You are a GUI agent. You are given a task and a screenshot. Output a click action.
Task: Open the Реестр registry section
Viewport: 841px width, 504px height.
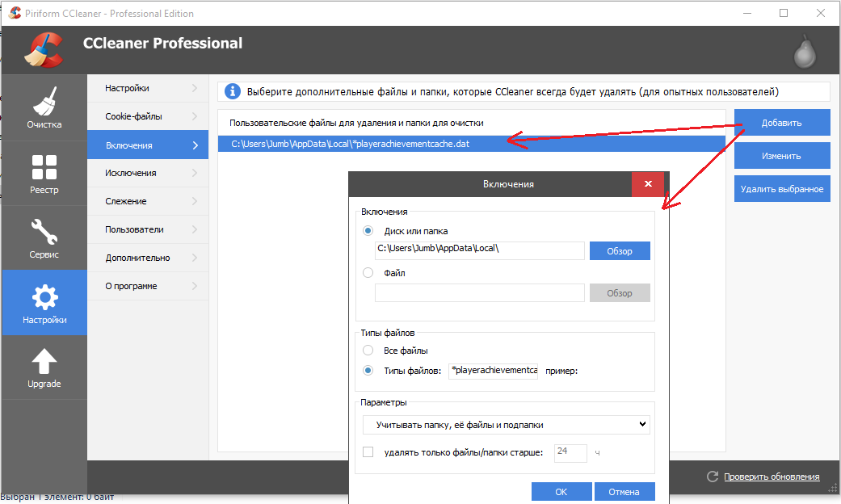coord(44,174)
